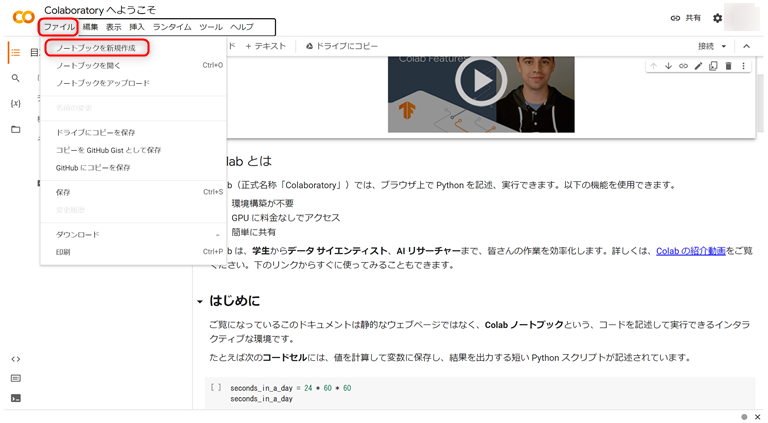
Task: Edit the cell with pencil icon
Action: point(698,66)
